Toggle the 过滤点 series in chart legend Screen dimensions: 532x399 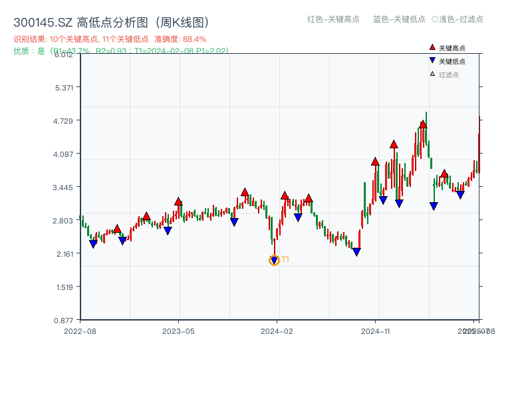point(444,74)
